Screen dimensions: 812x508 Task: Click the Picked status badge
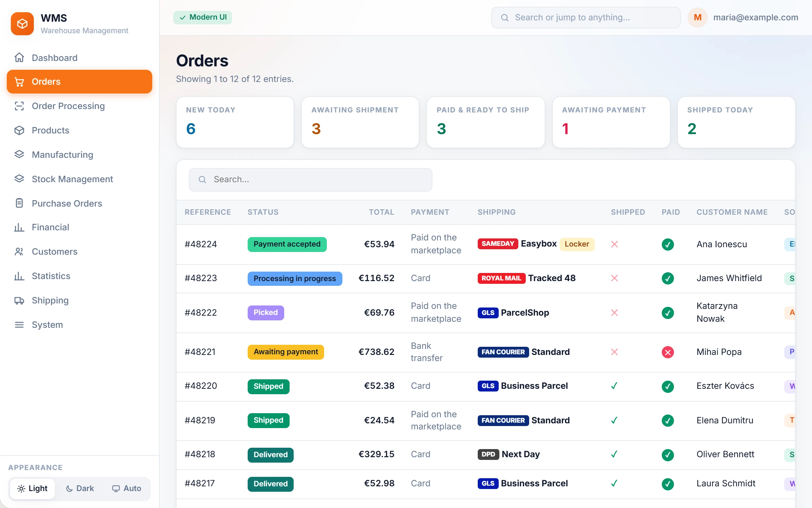pyautogui.click(x=266, y=313)
